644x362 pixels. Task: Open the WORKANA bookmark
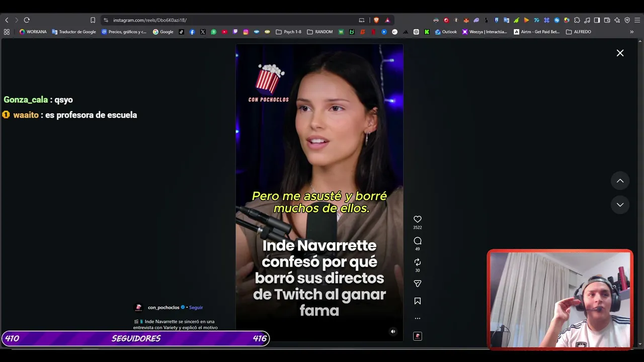(x=33, y=32)
